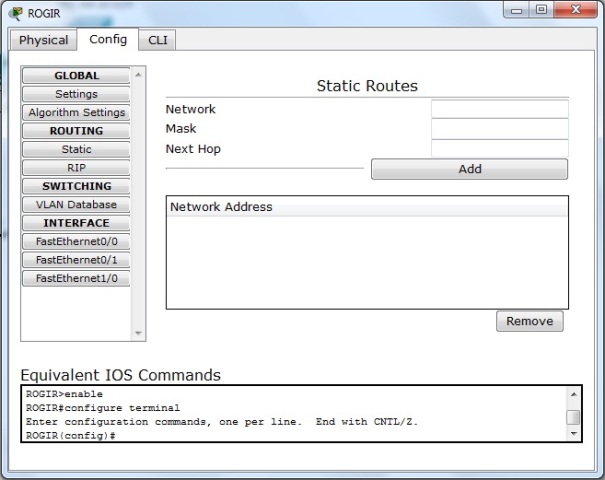Open RIP routing configuration
This screenshot has width=605, height=480.
coord(76,168)
